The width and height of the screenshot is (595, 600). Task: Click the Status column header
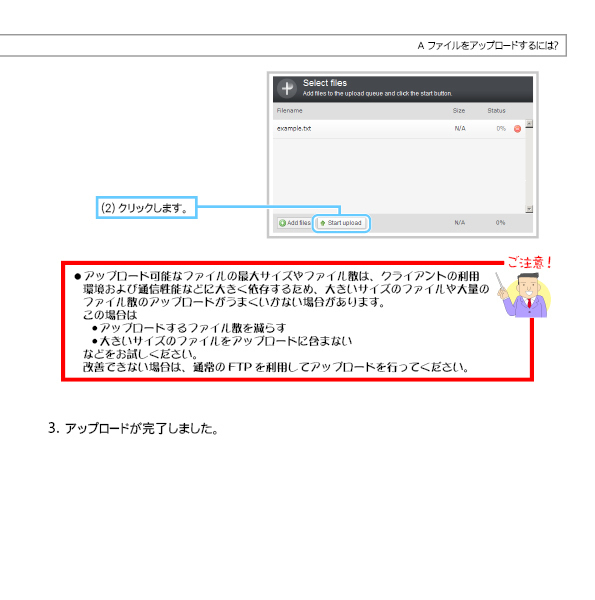(496, 111)
